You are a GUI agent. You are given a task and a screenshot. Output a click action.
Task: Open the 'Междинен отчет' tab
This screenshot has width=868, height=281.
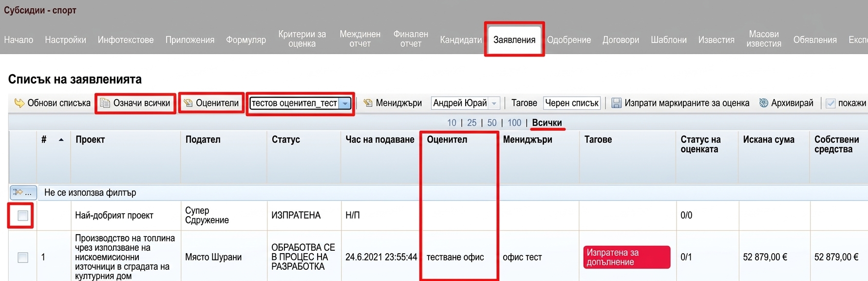360,39
